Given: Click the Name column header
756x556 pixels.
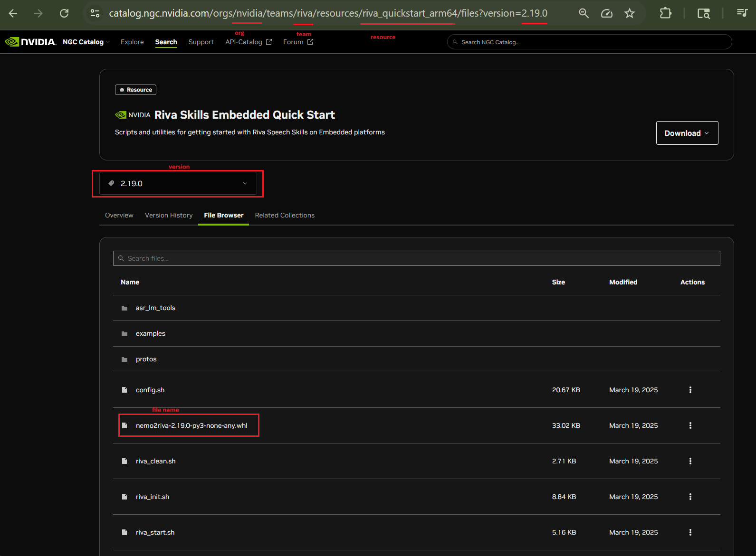Looking at the screenshot, I should point(130,282).
